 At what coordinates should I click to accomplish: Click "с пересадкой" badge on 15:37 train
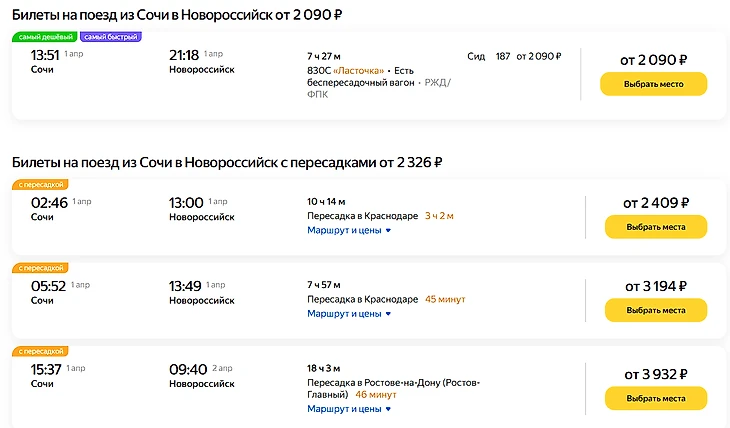coord(39,352)
